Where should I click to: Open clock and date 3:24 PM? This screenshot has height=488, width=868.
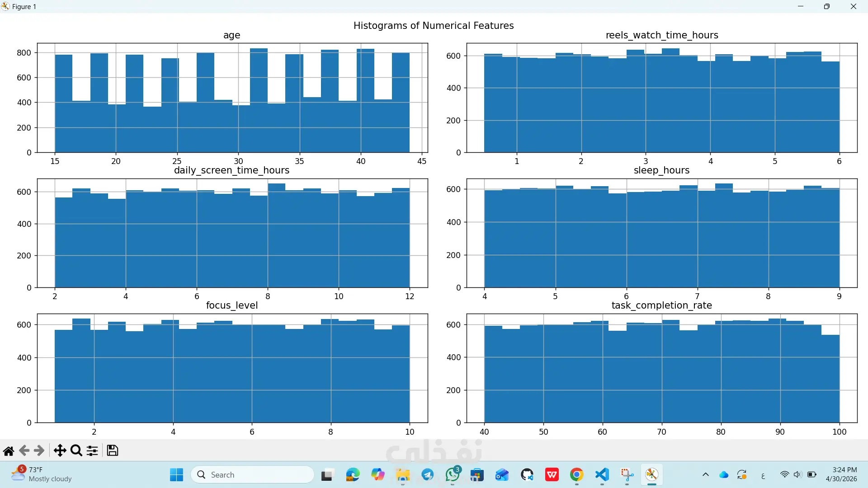(x=841, y=474)
